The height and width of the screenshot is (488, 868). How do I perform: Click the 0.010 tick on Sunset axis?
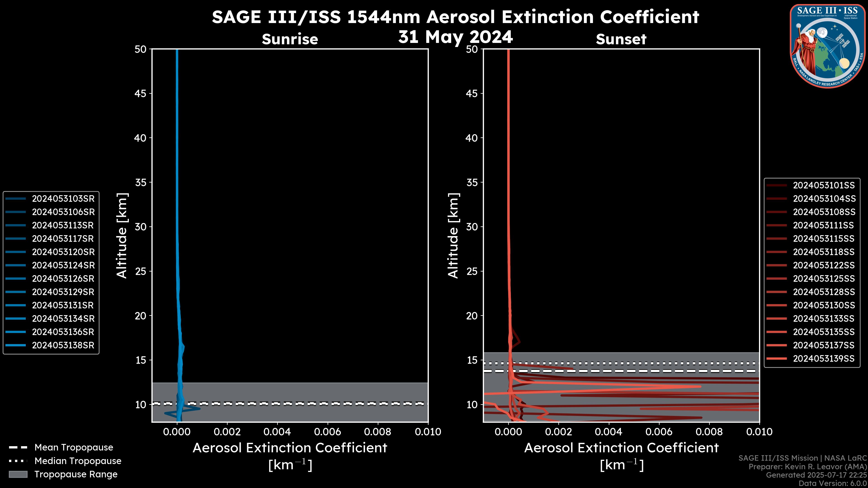coord(759,432)
